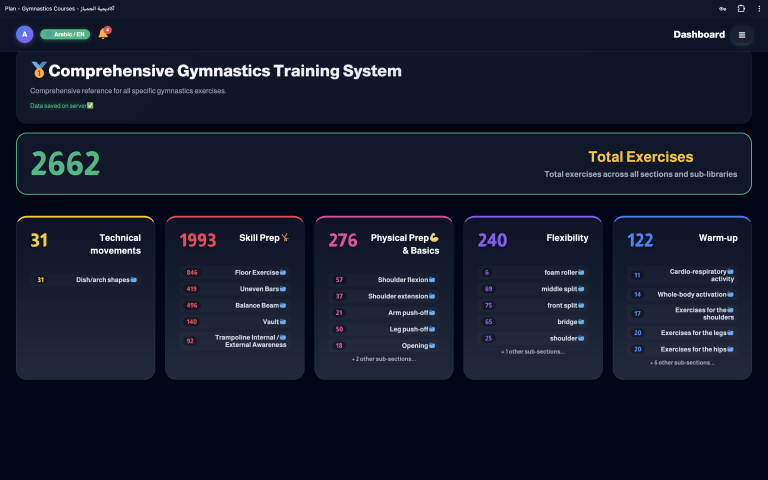Click folder icon beside Balance Beam

click(283, 305)
